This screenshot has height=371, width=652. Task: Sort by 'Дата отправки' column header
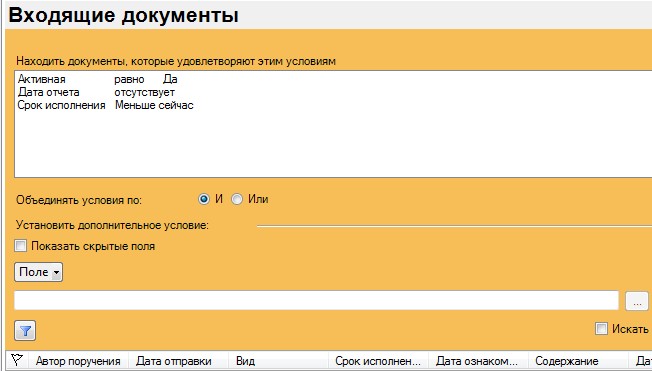click(178, 361)
